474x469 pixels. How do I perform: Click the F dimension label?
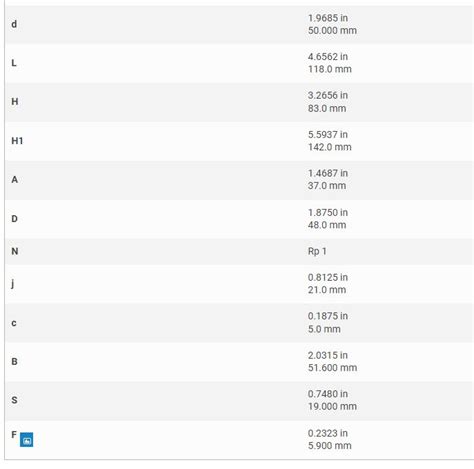point(14,435)
